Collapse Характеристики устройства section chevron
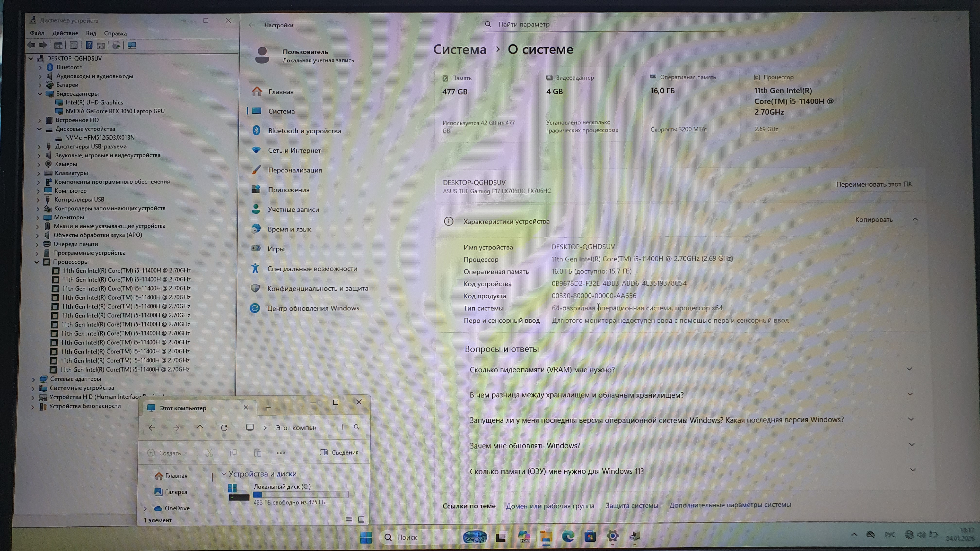980x551 pixels. (915, 219)
